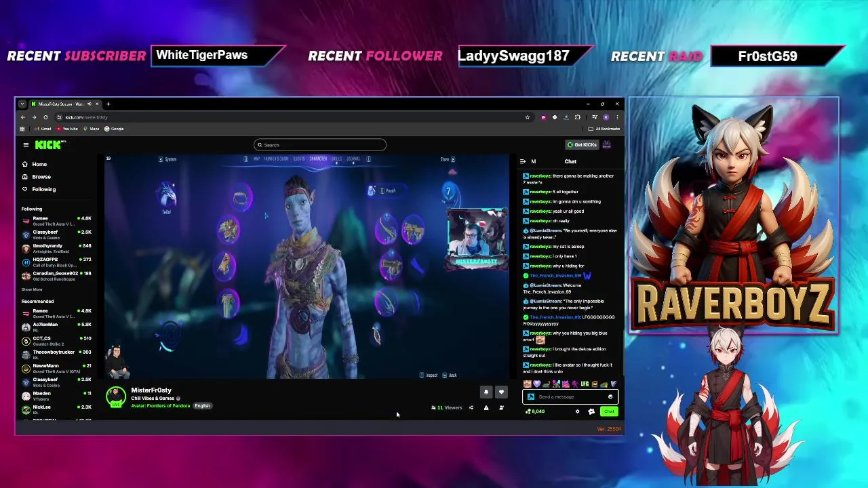
Task: Open the Maps bookmark
Action: pos(92,129)
